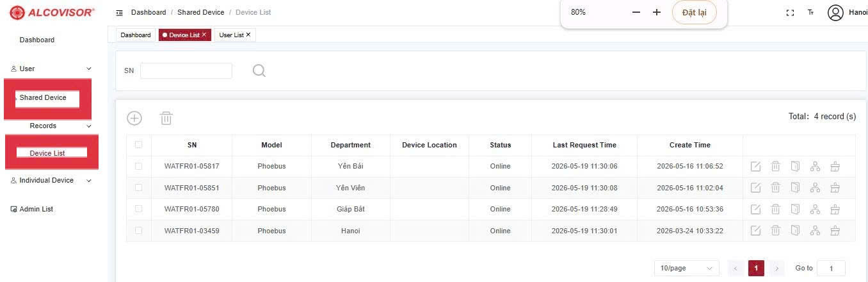Click the Đặt lại reset zoom button
Image resolution: width=868 pixels, height=282 pixels.
pos(695,13)
